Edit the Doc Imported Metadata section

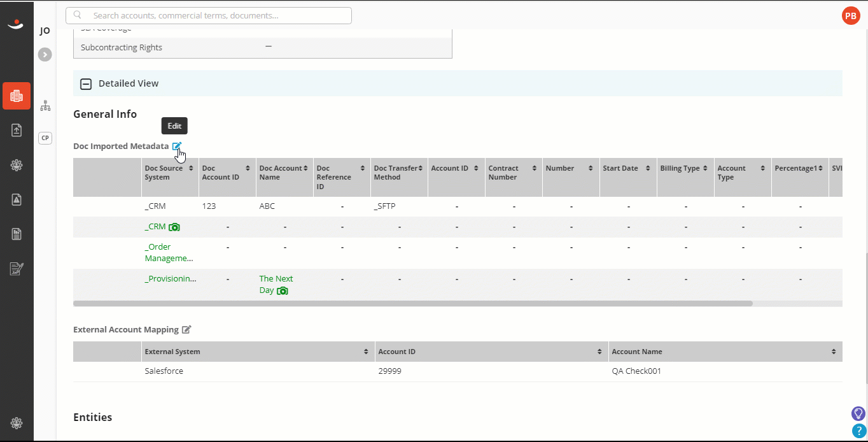(177, 146)
